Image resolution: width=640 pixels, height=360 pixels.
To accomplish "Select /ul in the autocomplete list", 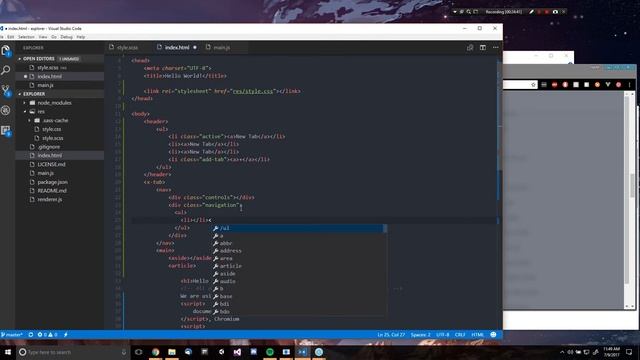I will coord(299,228).
